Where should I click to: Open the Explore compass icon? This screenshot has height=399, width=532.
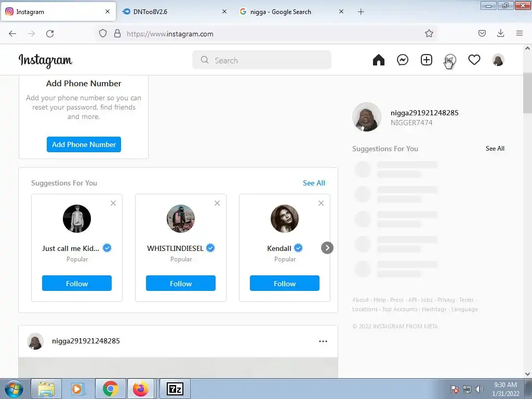(x=450, y=60)
